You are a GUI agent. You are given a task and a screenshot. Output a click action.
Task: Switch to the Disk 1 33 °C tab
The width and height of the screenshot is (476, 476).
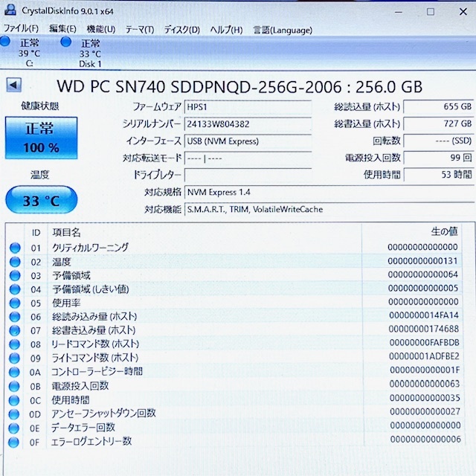point(90,53)
